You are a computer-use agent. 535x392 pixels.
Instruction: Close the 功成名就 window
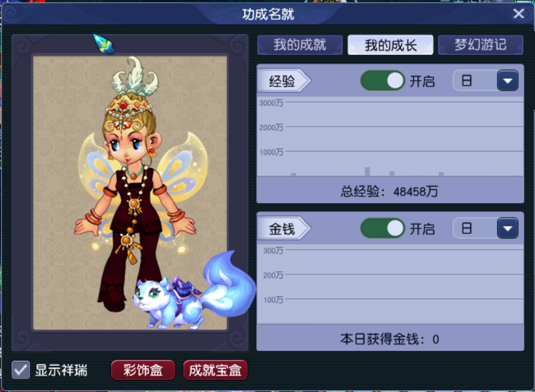(x=519, y=14)
